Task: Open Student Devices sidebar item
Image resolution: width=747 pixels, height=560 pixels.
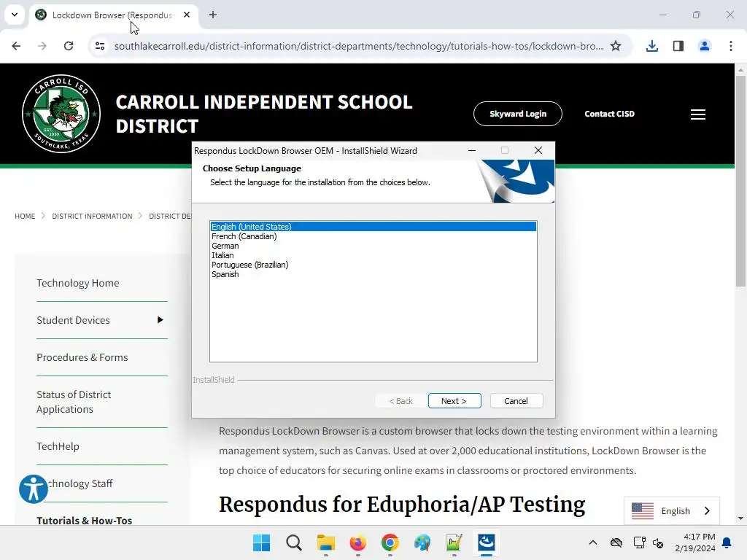Action: tap(73, 320)
